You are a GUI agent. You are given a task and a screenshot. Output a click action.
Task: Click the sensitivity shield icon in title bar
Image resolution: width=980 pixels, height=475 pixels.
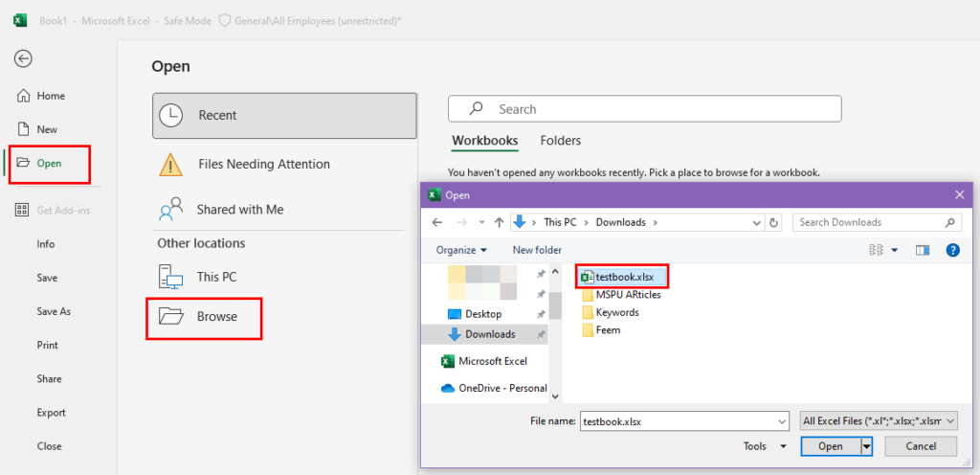coord(224,21)
